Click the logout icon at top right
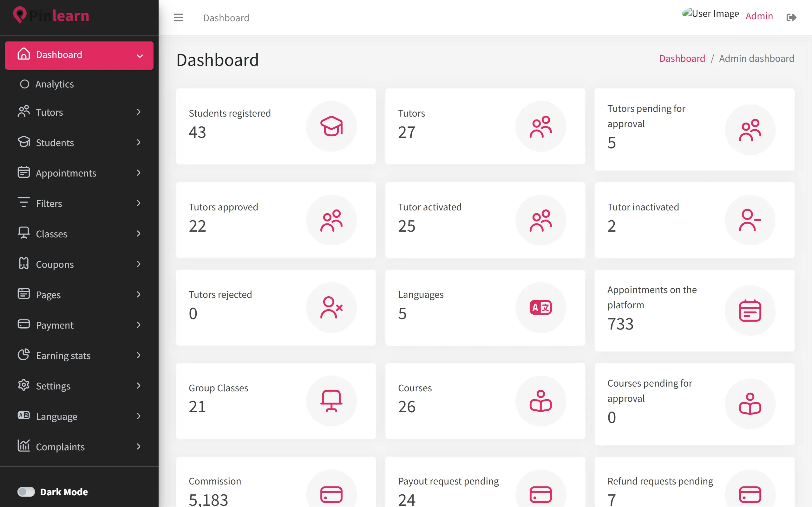 791,17
